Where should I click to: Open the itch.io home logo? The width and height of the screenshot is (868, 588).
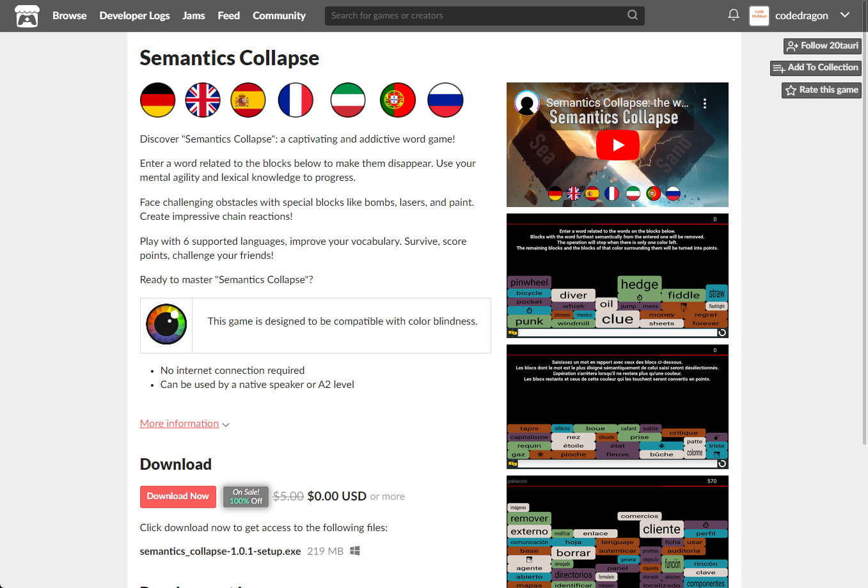pyautogui.click(x=27, y=16)
